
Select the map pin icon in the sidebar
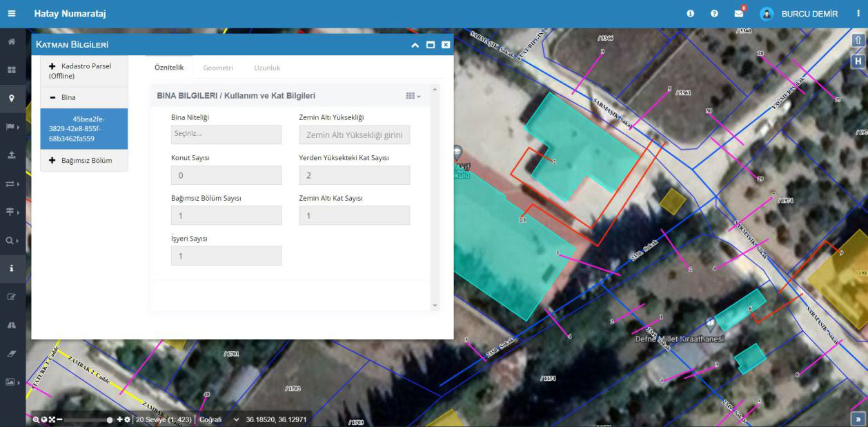coord(11,98)
